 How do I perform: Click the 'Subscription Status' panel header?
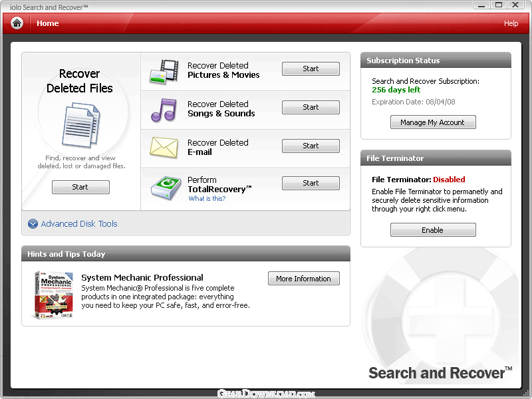coord(436,61)
